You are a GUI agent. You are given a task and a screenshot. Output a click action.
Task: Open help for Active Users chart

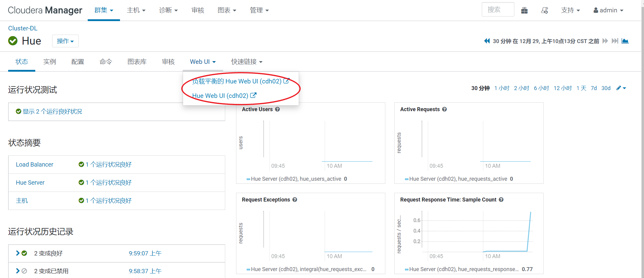tap(277, 109)
